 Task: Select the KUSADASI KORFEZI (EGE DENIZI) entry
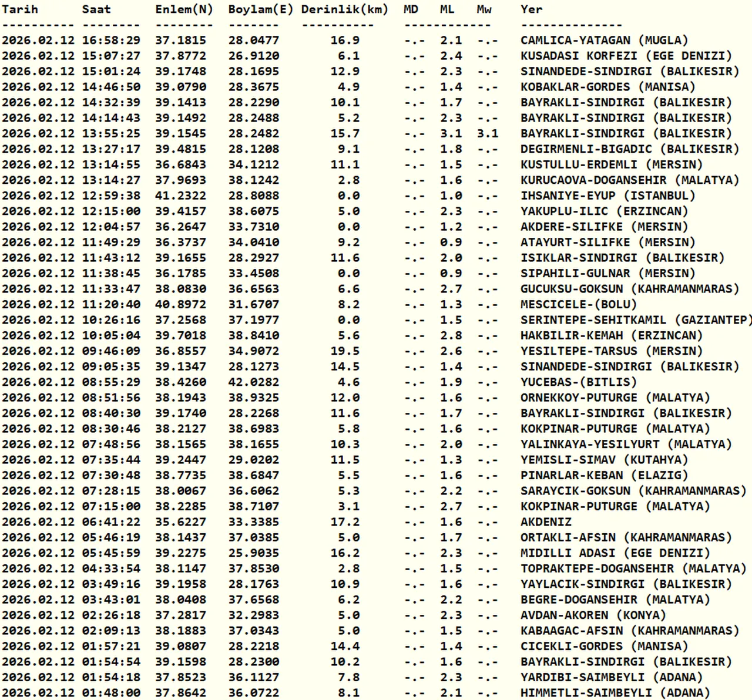[626, 56]
